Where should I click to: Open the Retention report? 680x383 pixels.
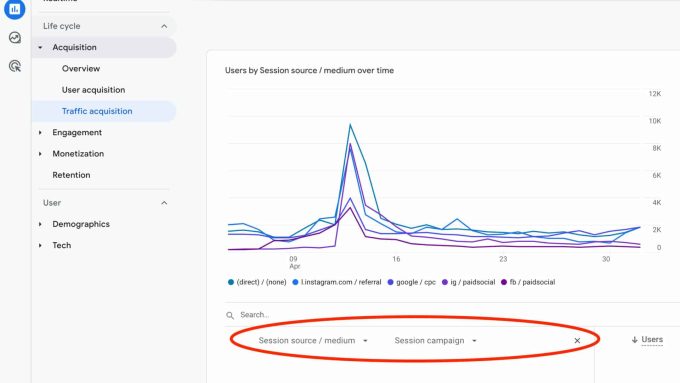tap(71, 175)
